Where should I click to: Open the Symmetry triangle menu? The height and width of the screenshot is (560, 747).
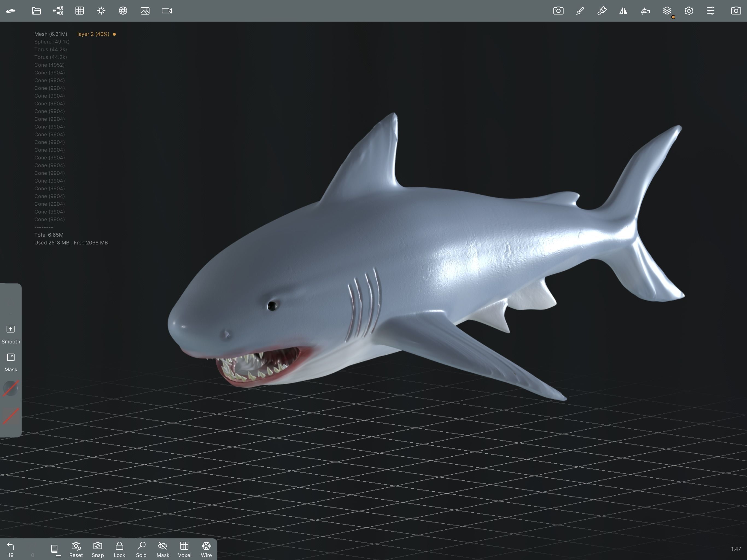tap(623, 11)
